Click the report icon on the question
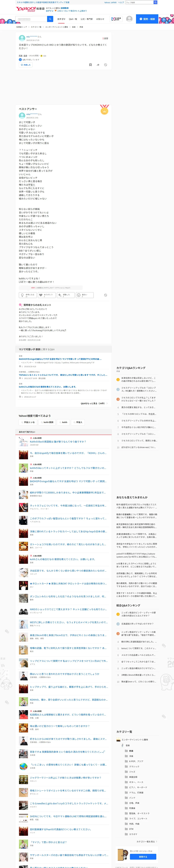This screenshot has height=868, width=174. pyautogui.click(x=105, y=65)
